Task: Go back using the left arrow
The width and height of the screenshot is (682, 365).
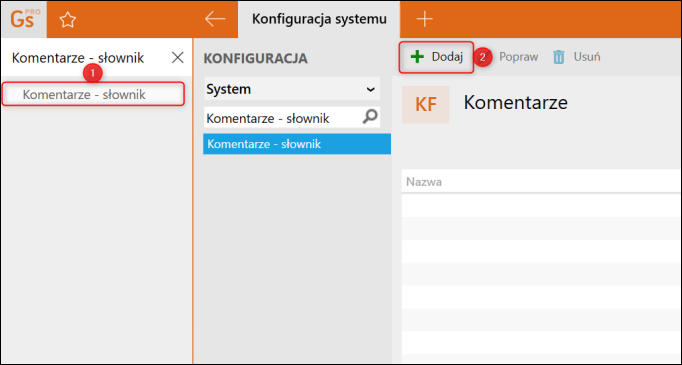Action: [215, 19]
